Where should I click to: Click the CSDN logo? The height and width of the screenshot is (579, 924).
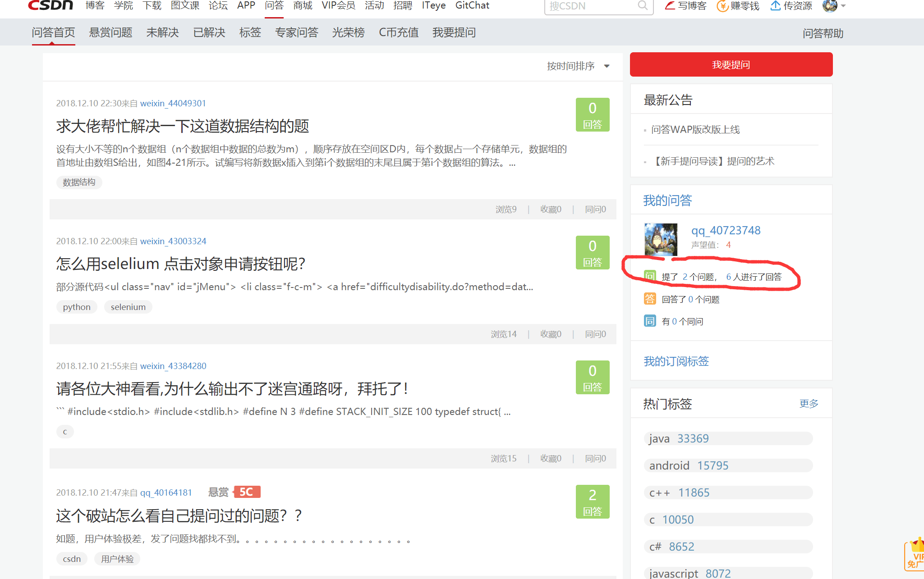[x=50, y=5]
